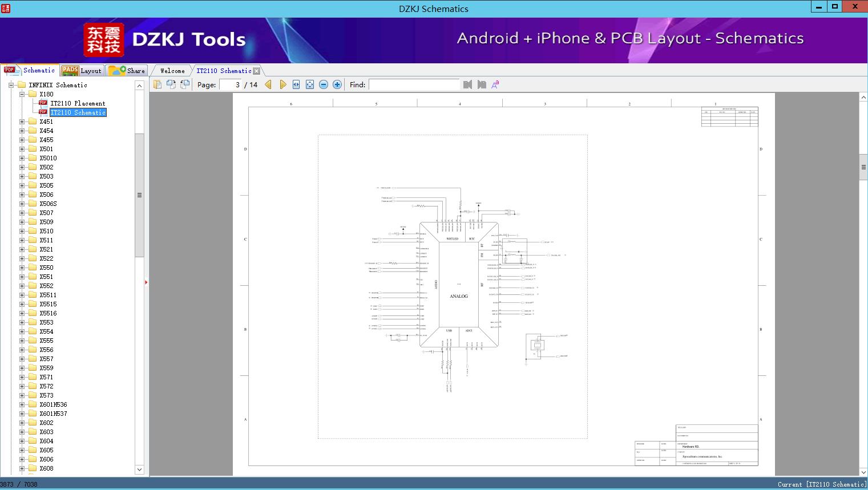The height and width of the screenshot is (490, 868).
Task: Click the fit width icon
Action: [296, 84]
